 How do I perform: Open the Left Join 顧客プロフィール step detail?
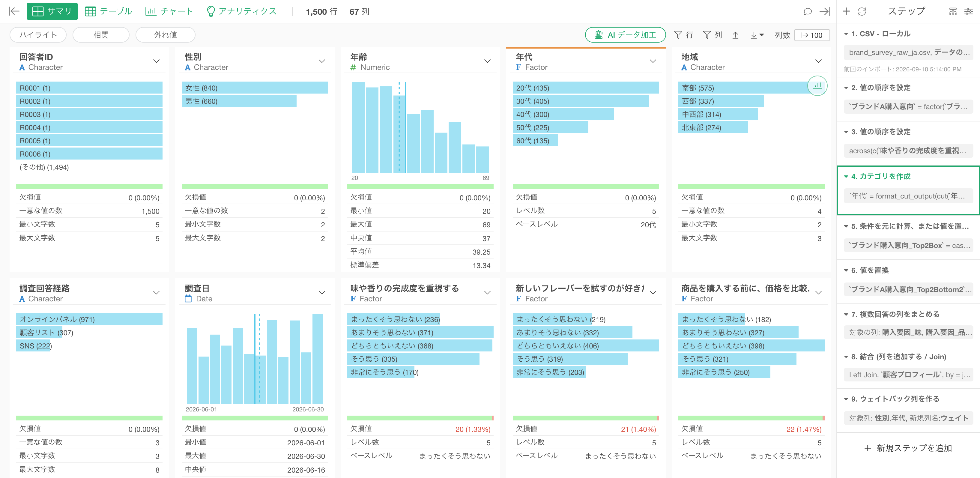pyautogui.click(x=908, y=375)
